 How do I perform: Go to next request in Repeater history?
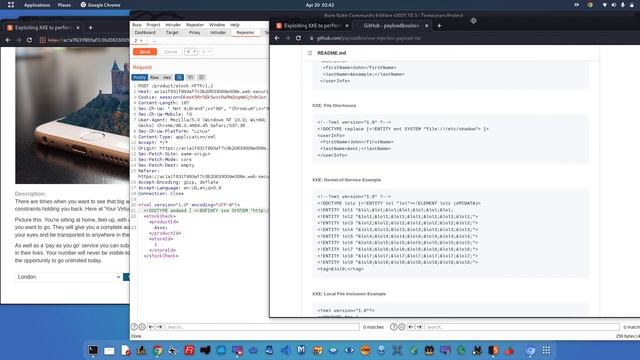pos(204,52)
